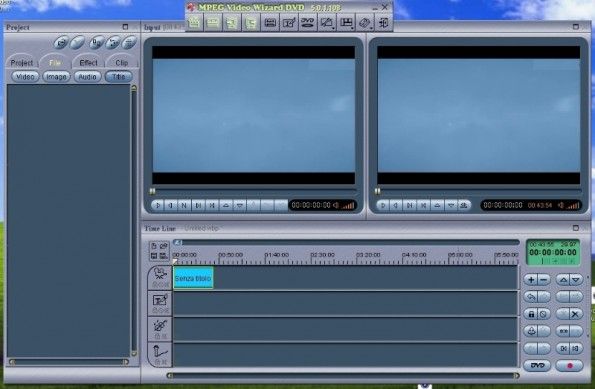Click up triangle button in Output monitor
Viewport: 595px width, 389px height.
pos(437,205)
